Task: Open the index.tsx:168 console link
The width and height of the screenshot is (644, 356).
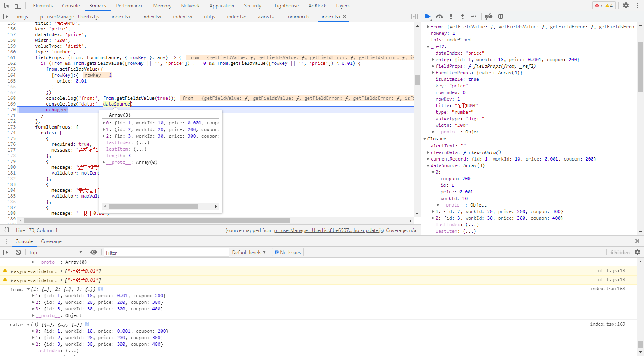Action: click(607, 289)
